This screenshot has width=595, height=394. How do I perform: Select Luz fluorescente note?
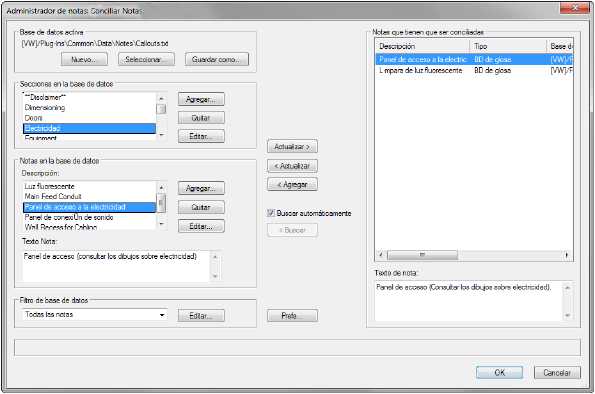tap(90, 186)
